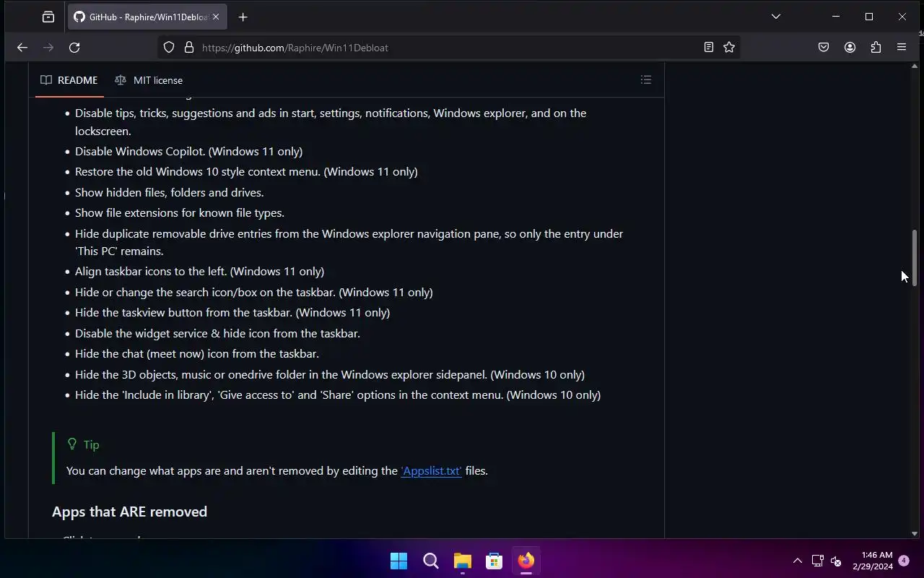Open network status tray icon
Screen dimensions: 924x578
[817, 561]
